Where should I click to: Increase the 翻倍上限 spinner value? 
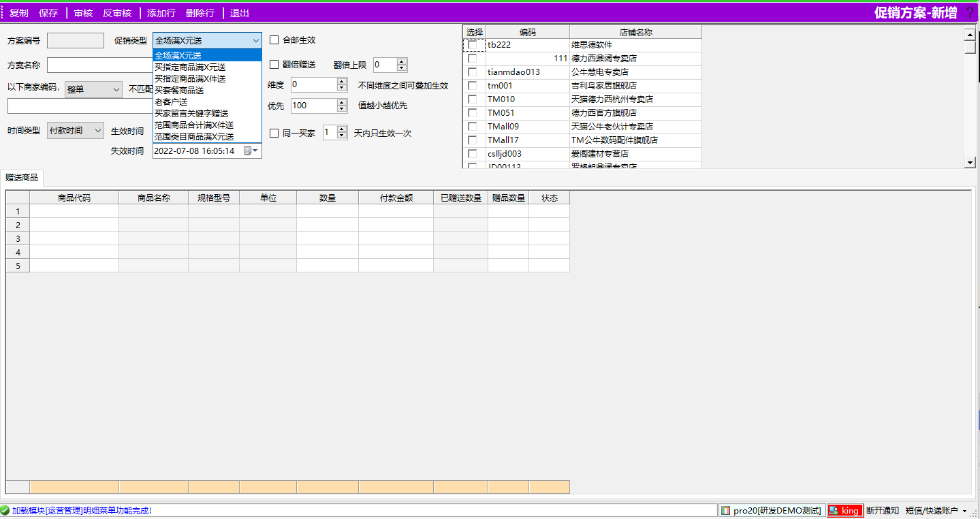[401, 62]
